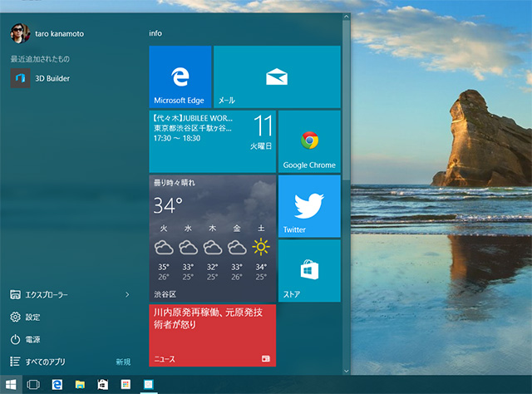Click the Thursday (木) forecast cloud icon
Viewport: 532px width, 394px height.
pyautogui.click(x=213, y=248)
